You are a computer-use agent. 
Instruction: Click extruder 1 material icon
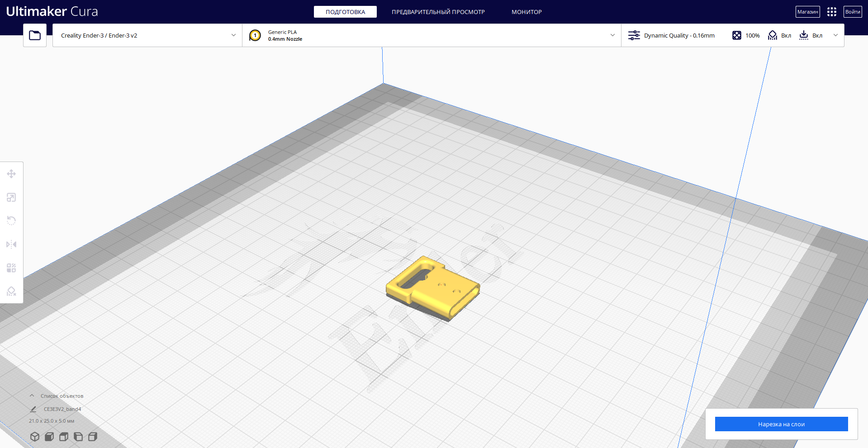255,35
